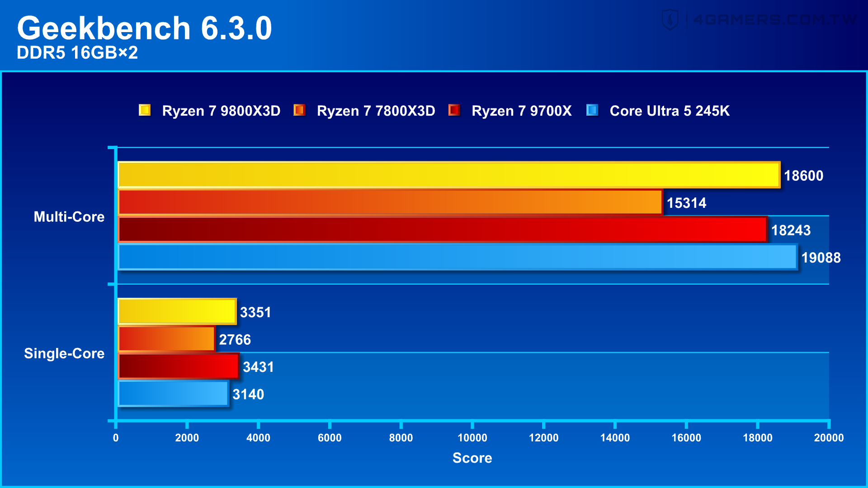This screenshot has width=868, height=488.
Task: Click the 20000 axis tick label
Action: [x=829, y=438]
